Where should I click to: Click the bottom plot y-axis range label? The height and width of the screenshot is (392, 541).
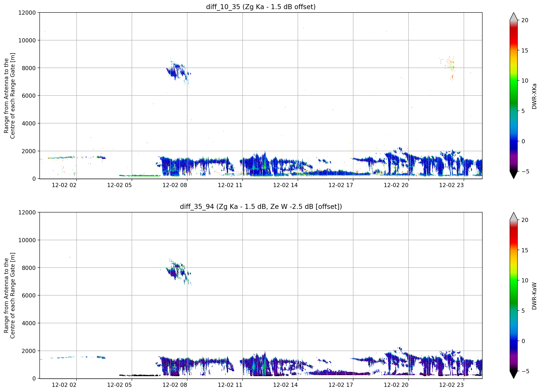9,296
